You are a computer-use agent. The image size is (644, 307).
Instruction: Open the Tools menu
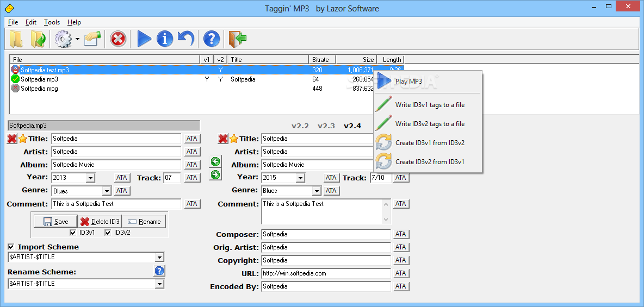(x=52, y=22)
